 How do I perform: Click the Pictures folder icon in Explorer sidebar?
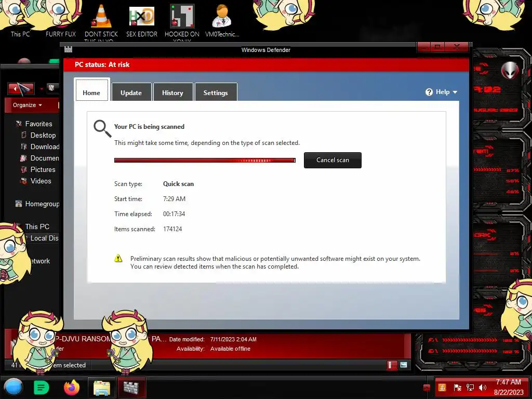[x=23, y=169]
